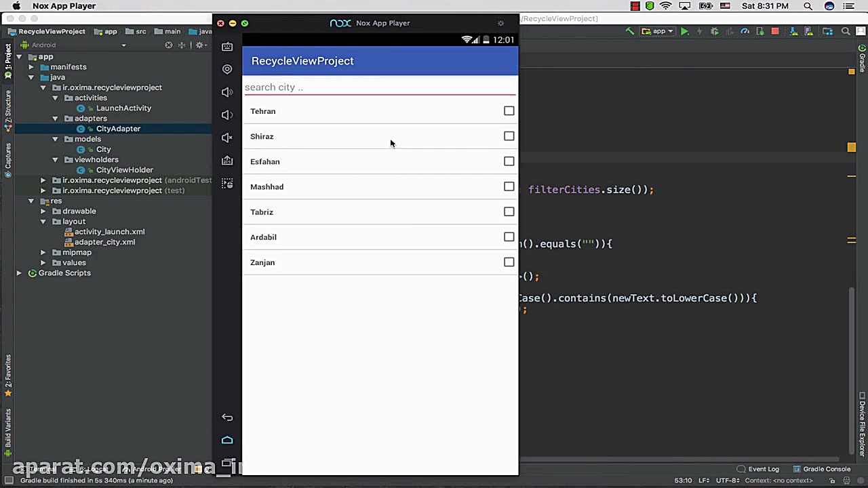868x488 pixels.
Task: Check the Tabriz checkbox
Action: 509,211
